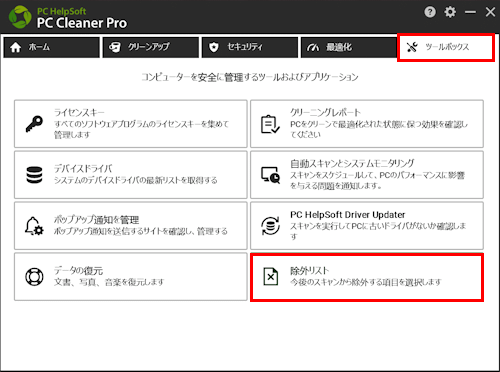Open the セキュリティ tab
This screenshot has width=500, height=372.
tap(250, 47)
